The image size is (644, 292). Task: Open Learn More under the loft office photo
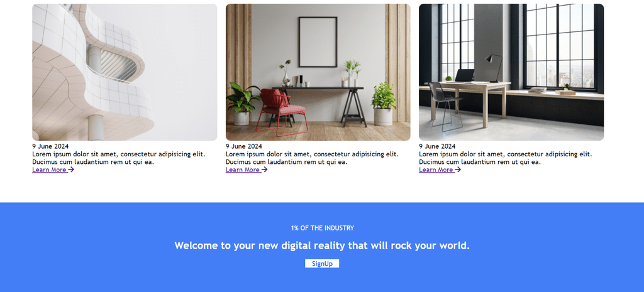(440, 170)
